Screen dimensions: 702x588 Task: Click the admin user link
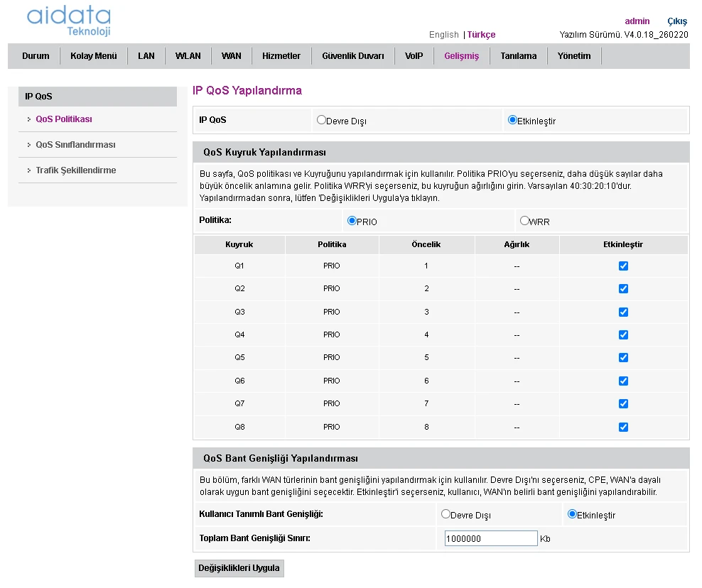637,21
